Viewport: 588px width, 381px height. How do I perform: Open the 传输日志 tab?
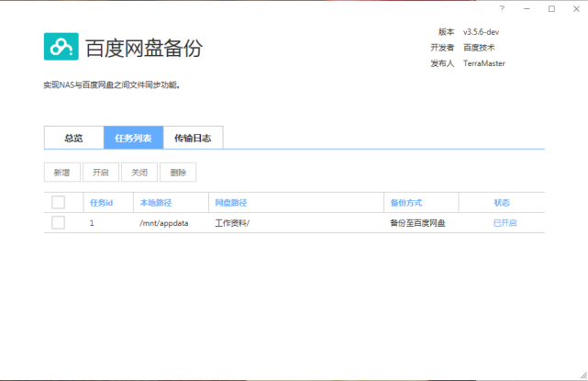(193, 138)
